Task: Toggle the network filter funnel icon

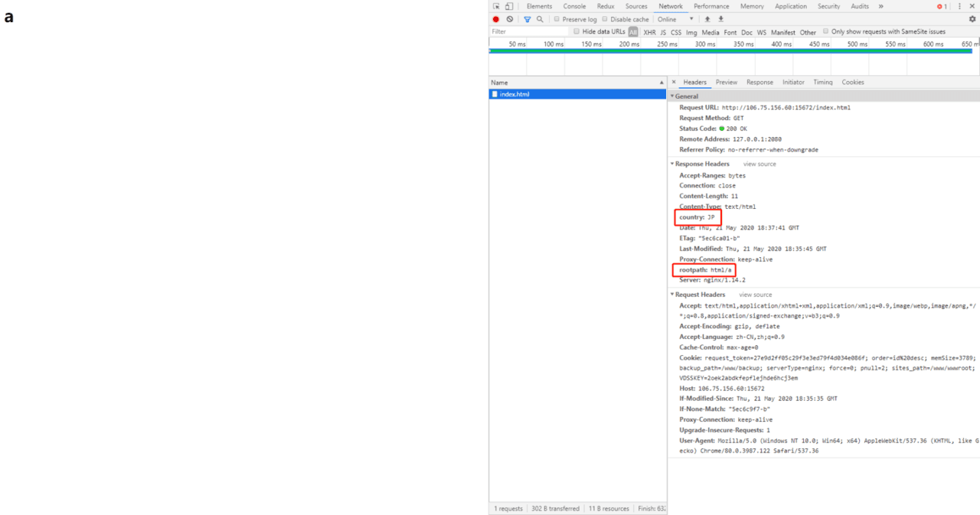Action: click(527, 19)
